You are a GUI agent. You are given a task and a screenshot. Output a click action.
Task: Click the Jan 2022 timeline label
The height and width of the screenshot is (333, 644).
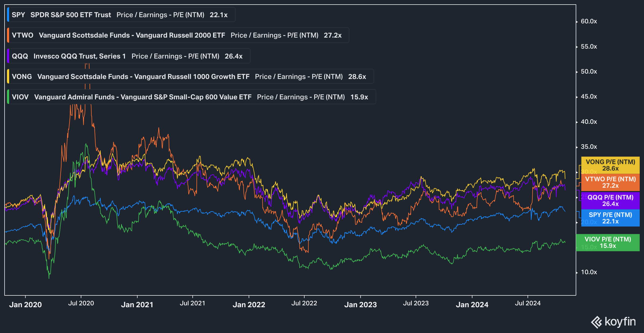pos(249,305)
